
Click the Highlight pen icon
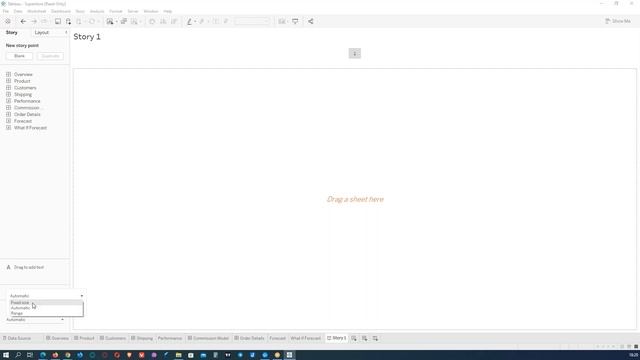(189, 21)
